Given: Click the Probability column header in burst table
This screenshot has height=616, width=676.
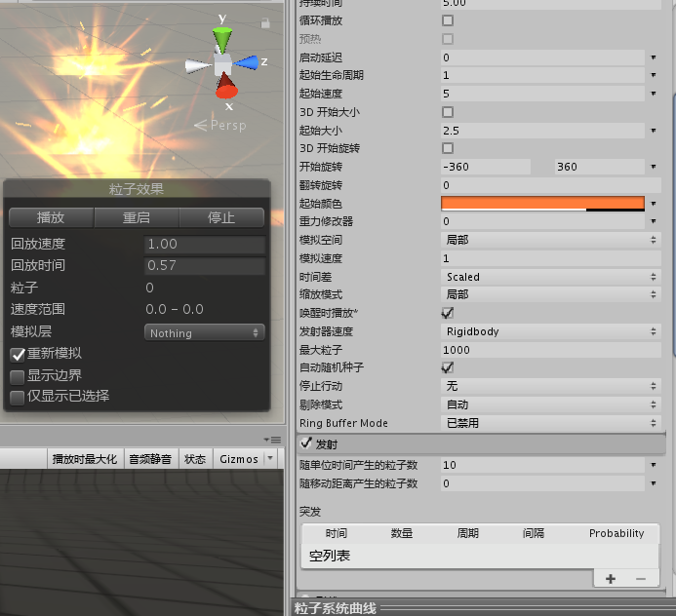Looking at the screenshot, I should click(616, 533).
